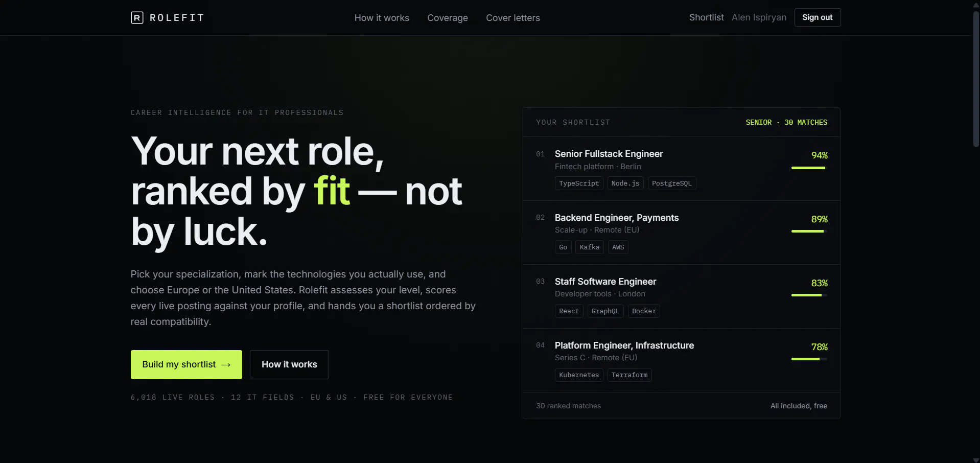Screen dimensions: 980x463
Task: Click the Kafka tag
Action: (x=590, y=247)
